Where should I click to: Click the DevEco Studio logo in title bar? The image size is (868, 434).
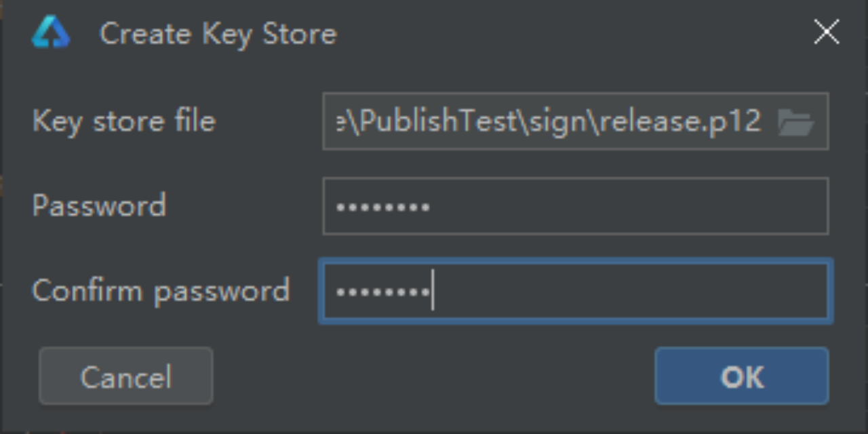pyautogui.click(x=51, y=33)
